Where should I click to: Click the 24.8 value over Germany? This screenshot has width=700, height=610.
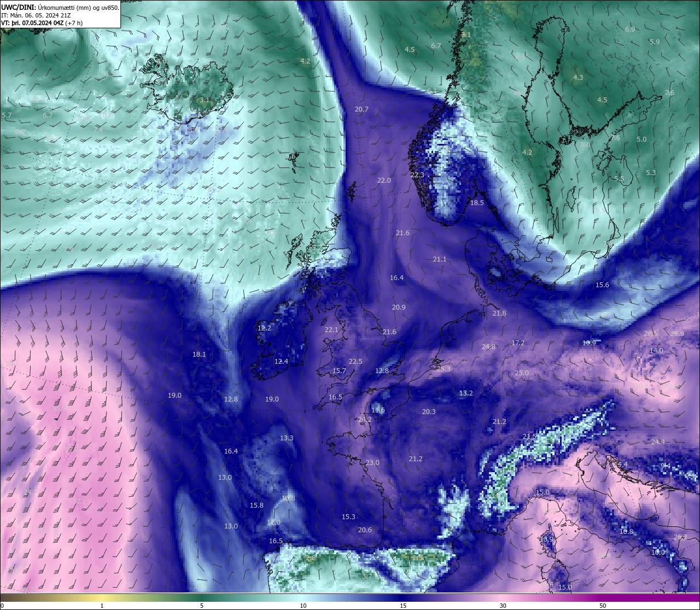(488, 347)
